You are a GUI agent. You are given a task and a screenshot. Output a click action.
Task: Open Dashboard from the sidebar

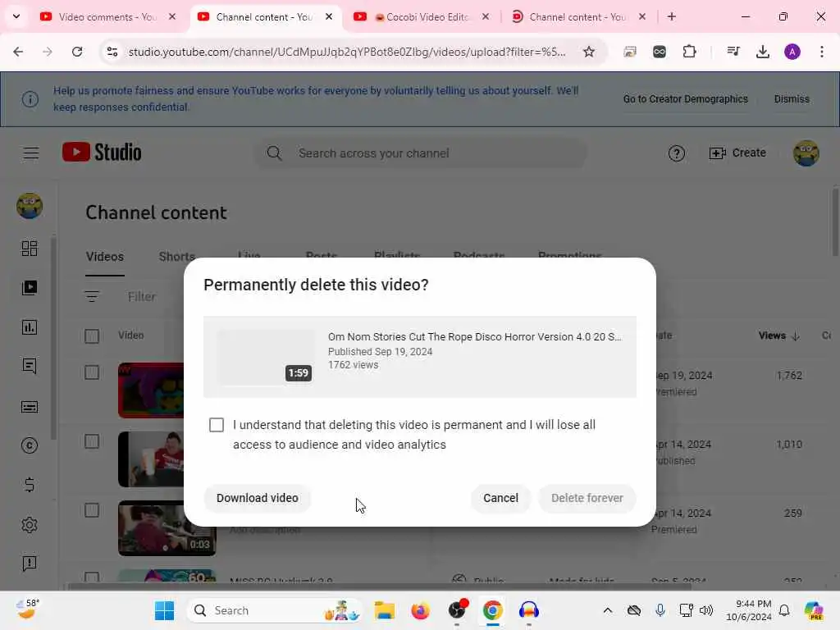30,249
